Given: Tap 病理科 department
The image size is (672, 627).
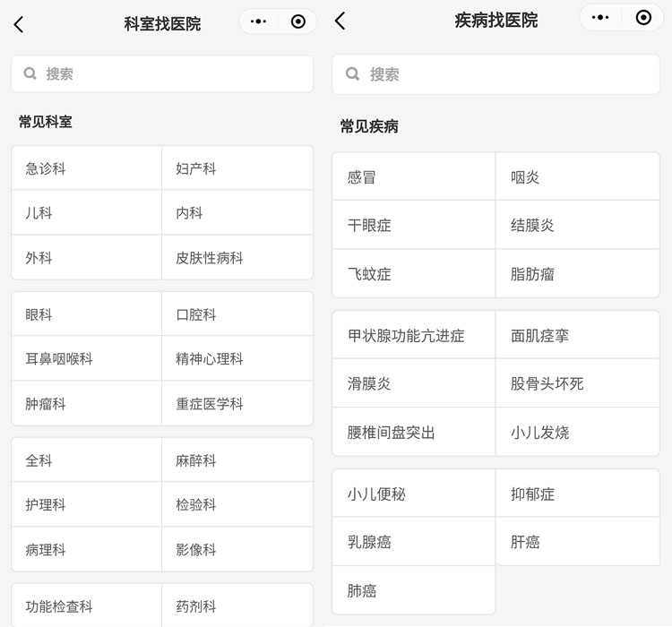Looking at the screenshot, I should click(x=87, y=549).
